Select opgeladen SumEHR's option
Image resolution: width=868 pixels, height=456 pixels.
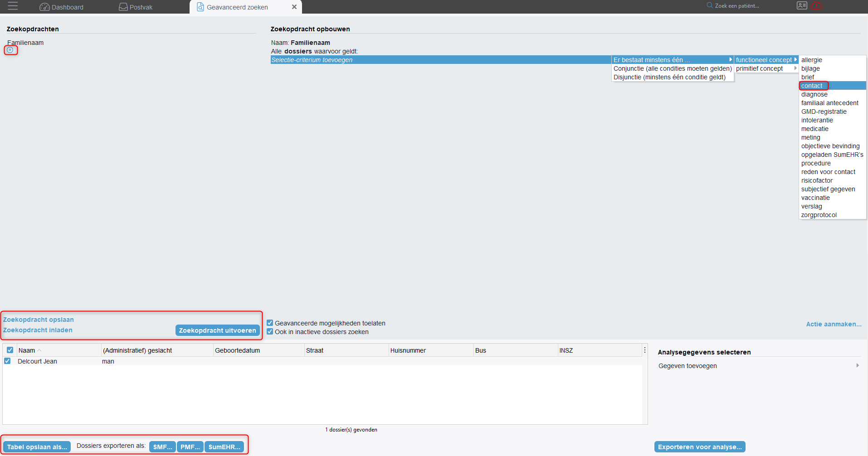pyautogui.click(x=832, y=155)
